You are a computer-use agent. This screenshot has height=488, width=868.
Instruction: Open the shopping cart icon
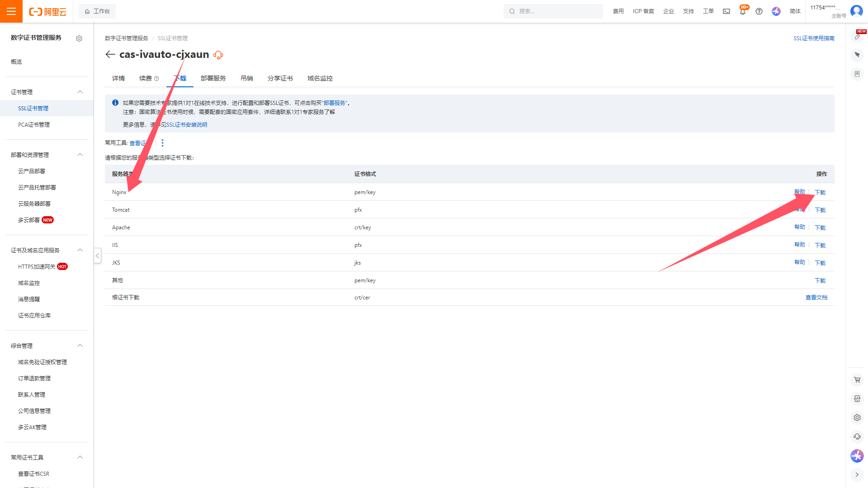(857, 380)
